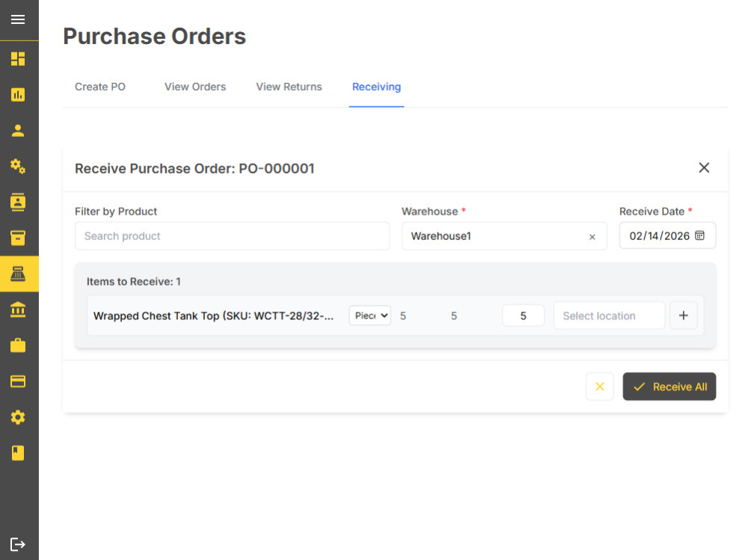
Task: Close the Receive Purchase Order panel
Action: [704, 168]
